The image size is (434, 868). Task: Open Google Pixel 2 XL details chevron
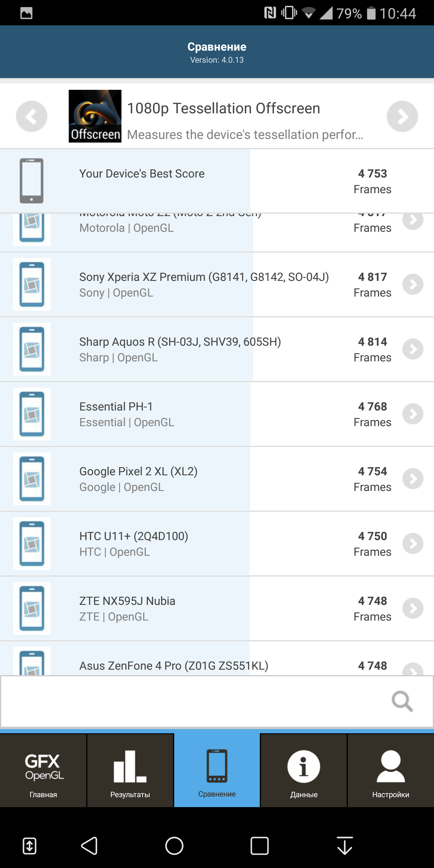(413, 479)
